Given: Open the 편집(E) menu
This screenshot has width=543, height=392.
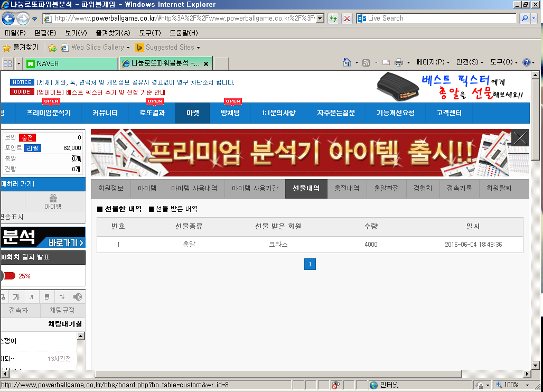Looking at the screenshot, I should [45, 33].
